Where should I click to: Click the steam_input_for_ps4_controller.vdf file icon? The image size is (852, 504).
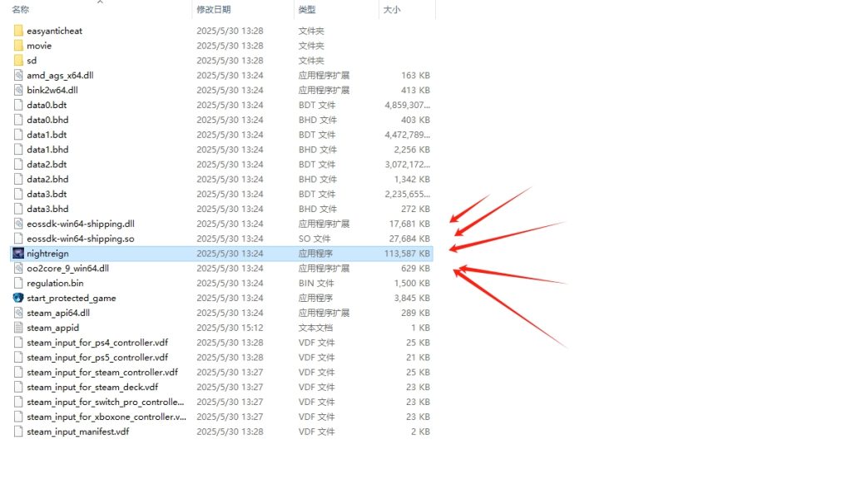coord(18,343)
